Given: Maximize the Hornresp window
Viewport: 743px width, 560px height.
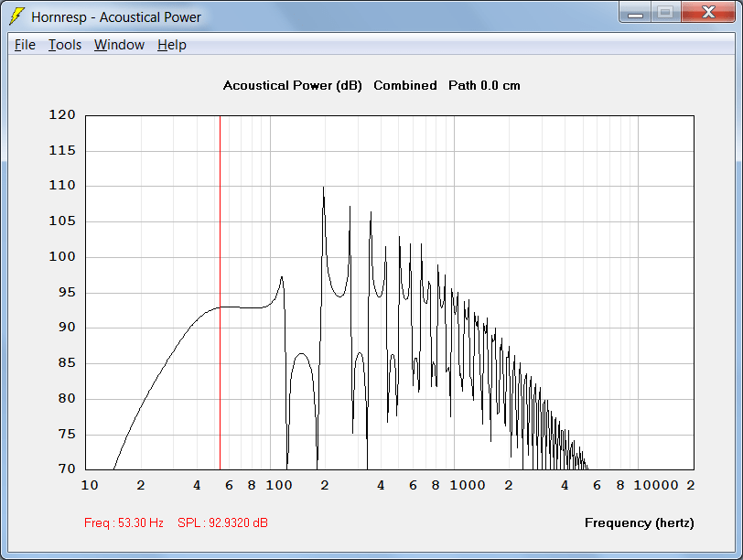Looking at the screenshot, I should [666, 13].
